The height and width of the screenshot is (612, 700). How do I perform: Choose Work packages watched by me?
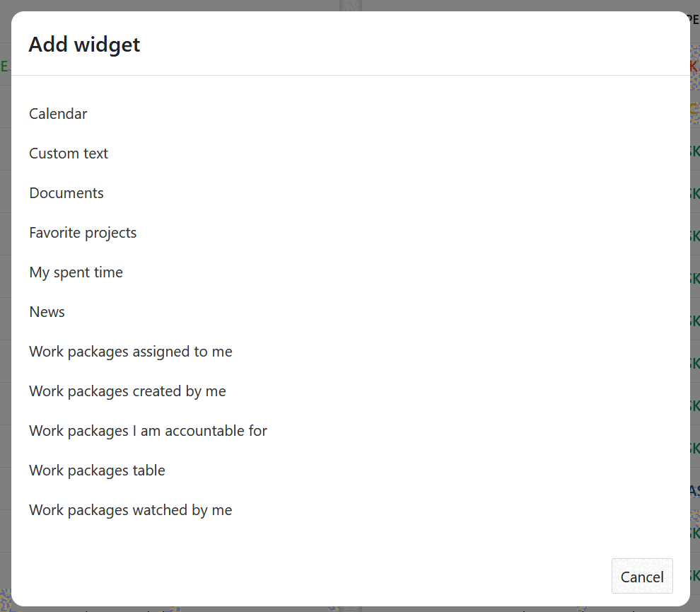(130, 509)
